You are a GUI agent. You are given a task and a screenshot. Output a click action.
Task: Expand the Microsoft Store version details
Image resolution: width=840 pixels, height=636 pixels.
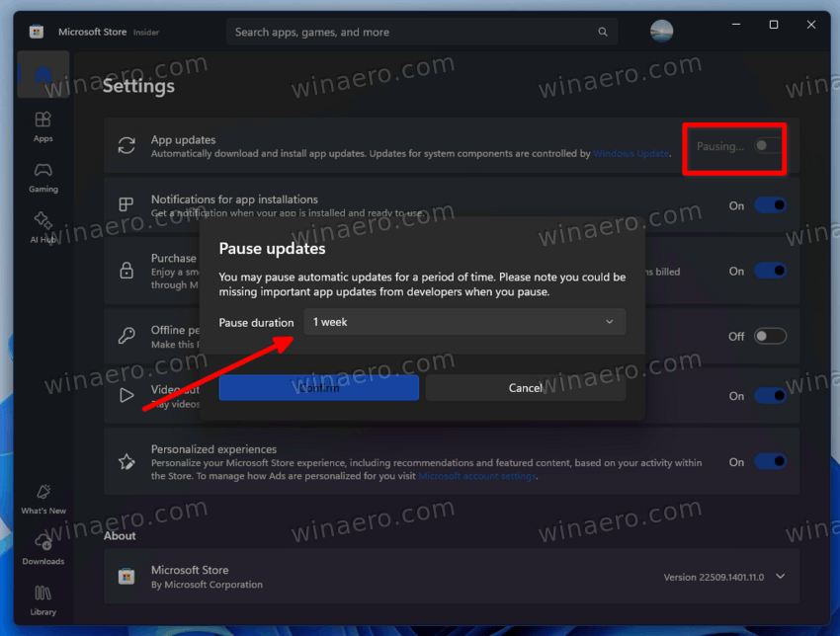pos(781,577)
